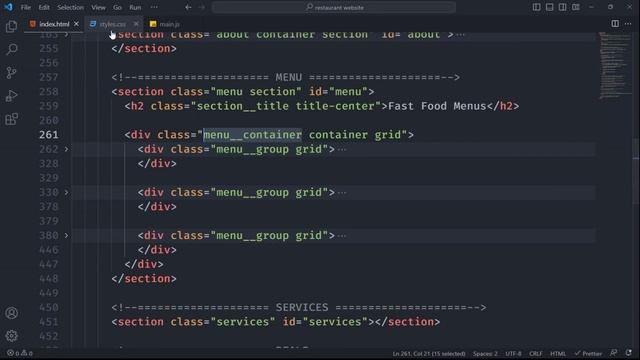This screenshot has height=360, width=640.
Task: Expand folded menu__group at line 262
Action: [x=66, y=149]
